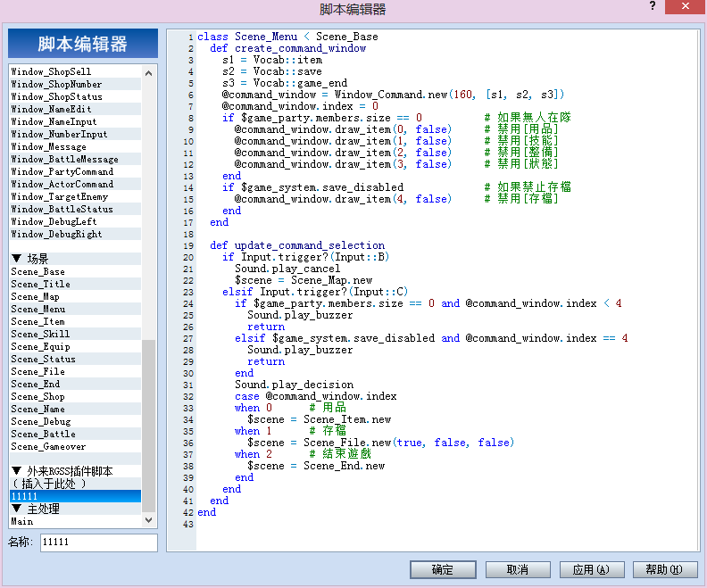Viewport: 707px width, 588px height.
Task: Select Window_BattleStatus script
Action: [75, 209]
